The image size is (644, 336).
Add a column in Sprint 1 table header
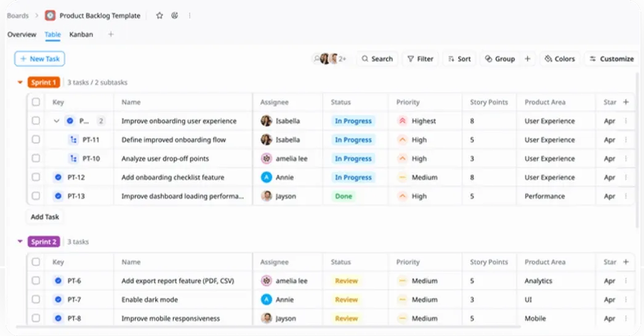click(x=626, y=102)
